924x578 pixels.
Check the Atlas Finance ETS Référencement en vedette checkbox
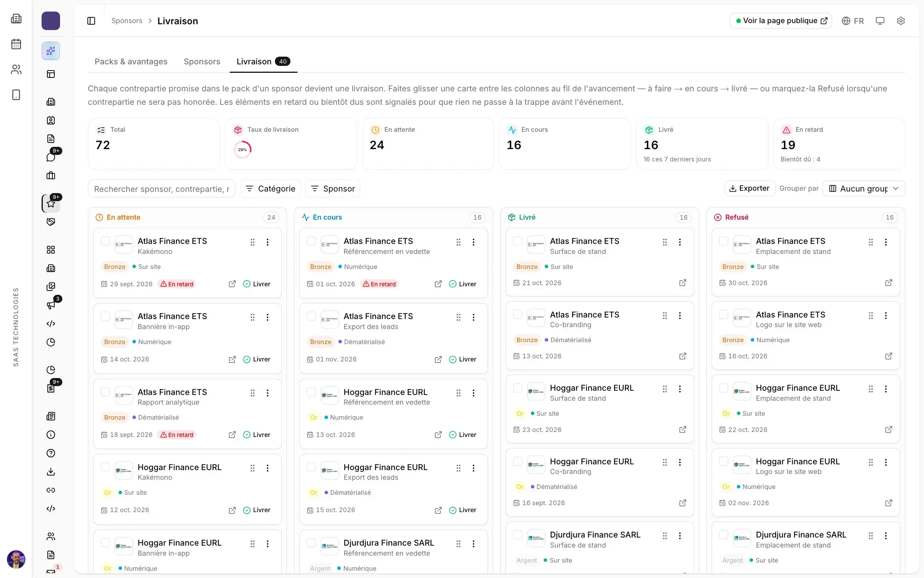pyautogui.click(x=311, y=241)
